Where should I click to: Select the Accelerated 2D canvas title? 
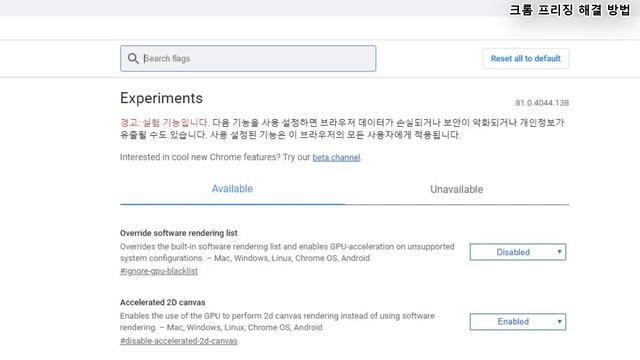[x=162, y=302]
